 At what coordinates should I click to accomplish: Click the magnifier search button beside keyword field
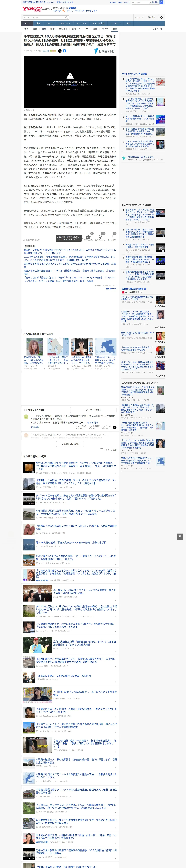point(66,17)
